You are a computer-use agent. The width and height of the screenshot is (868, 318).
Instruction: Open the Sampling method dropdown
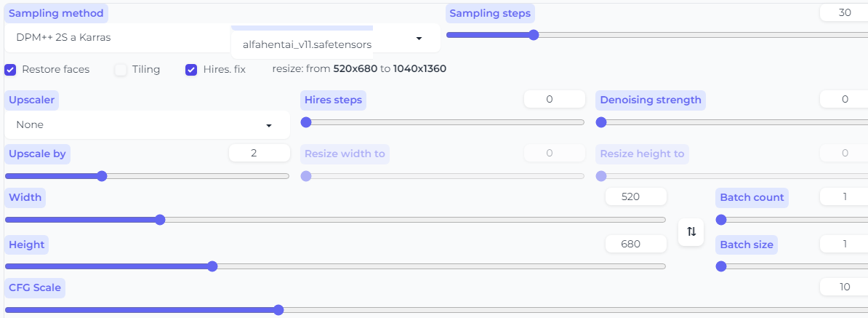[x=116, y=37]
